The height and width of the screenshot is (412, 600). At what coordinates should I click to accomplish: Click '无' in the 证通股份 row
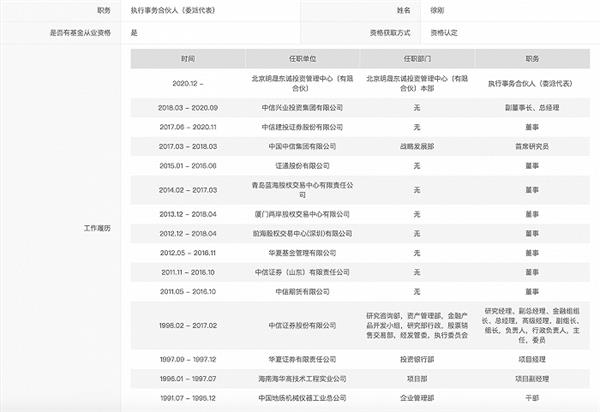pyautogui.click(x=417, y=166)
